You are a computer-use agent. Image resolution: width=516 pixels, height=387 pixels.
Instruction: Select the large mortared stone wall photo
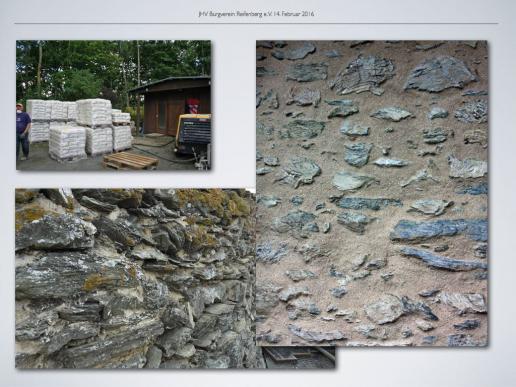(x=371, y=193)
